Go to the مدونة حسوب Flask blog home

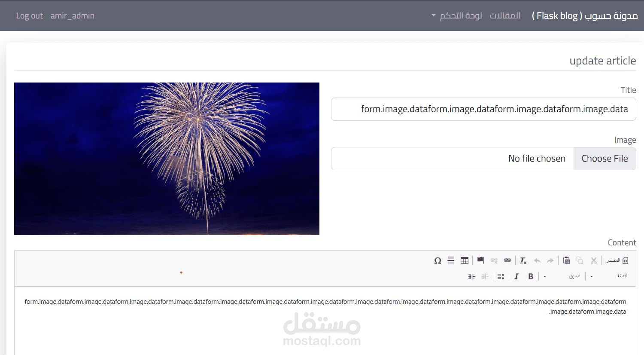(x=585, y=15)
